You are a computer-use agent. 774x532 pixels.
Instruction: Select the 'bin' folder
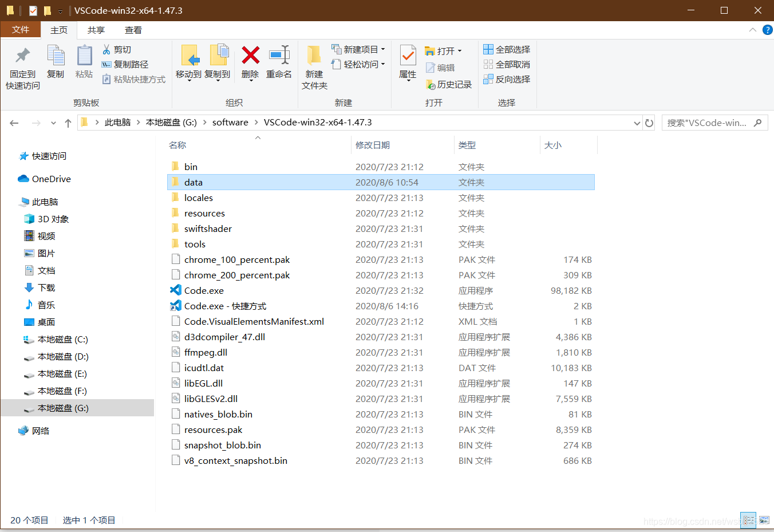click(191, 167)
